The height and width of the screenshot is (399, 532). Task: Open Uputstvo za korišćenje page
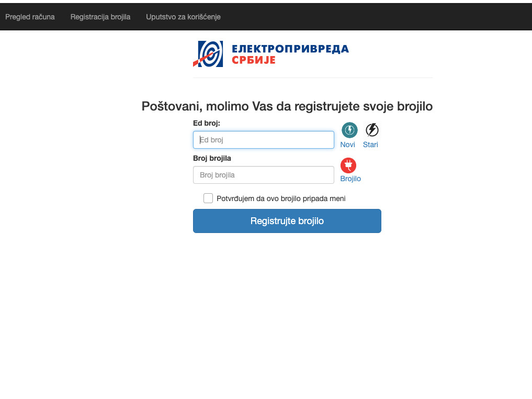pyautogui.click(x=183, y=17)
